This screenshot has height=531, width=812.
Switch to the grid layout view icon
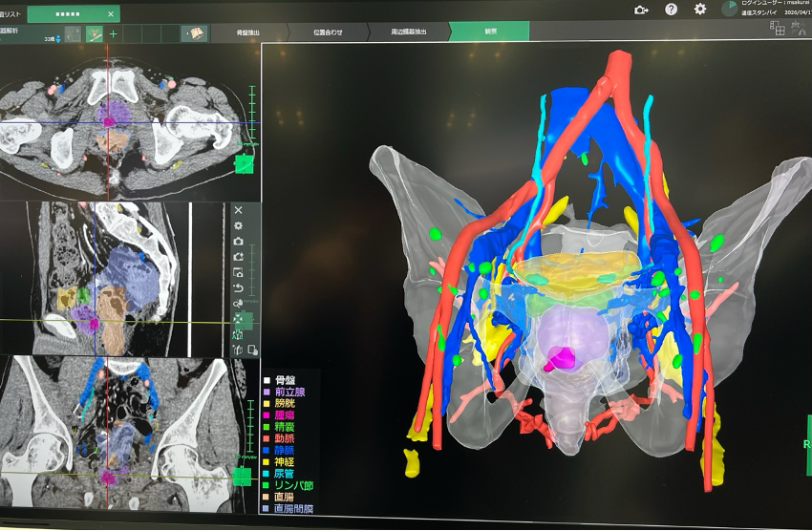(x=779, y=29)
